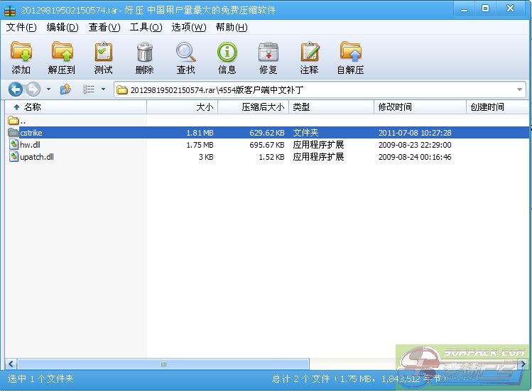Expand the address path dropdown
Viewport: 532px width, 392px height.
pos(520,89)
